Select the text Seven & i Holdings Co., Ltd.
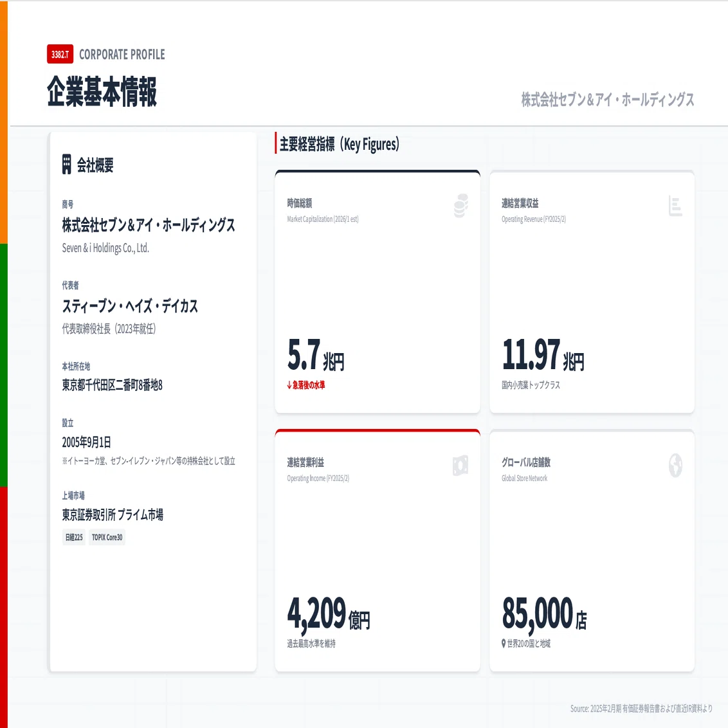This screenshot has width=728, height=728. 105,248
